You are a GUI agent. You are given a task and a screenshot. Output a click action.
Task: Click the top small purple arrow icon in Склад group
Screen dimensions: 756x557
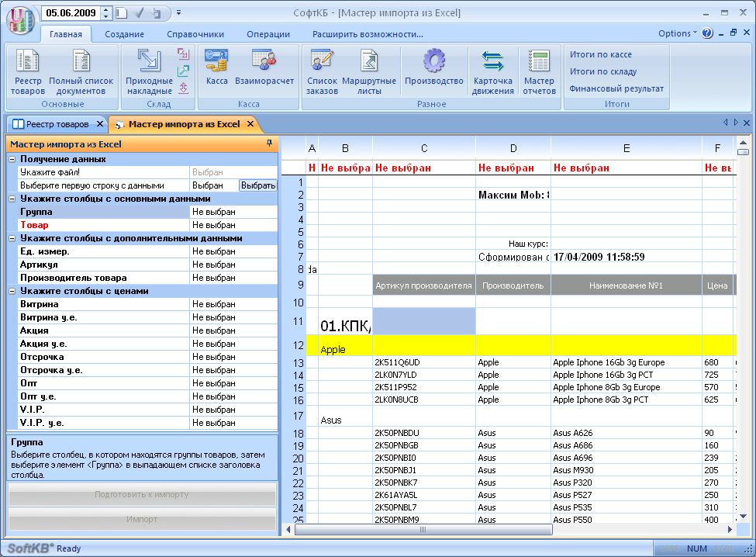(x=183, y=54)
